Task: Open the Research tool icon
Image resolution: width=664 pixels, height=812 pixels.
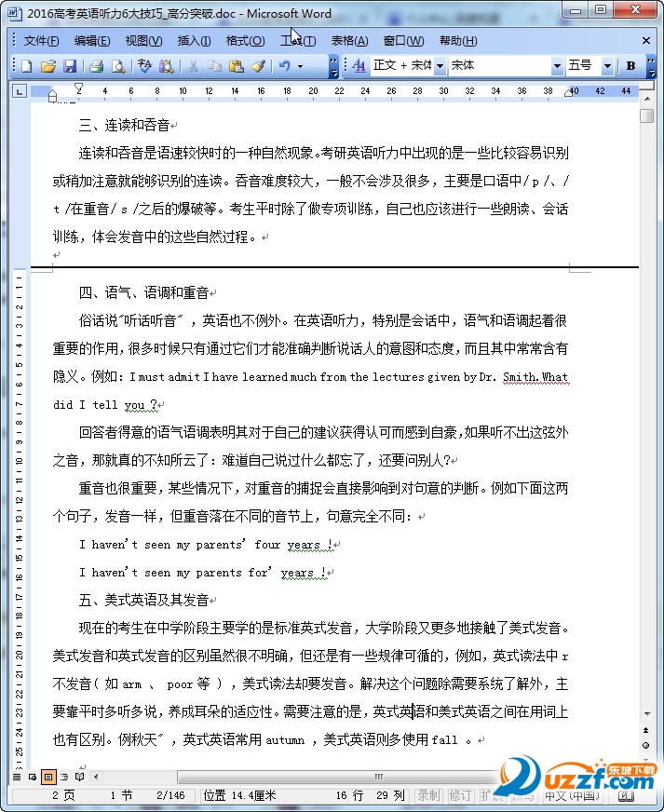Action: pos(167,66)
